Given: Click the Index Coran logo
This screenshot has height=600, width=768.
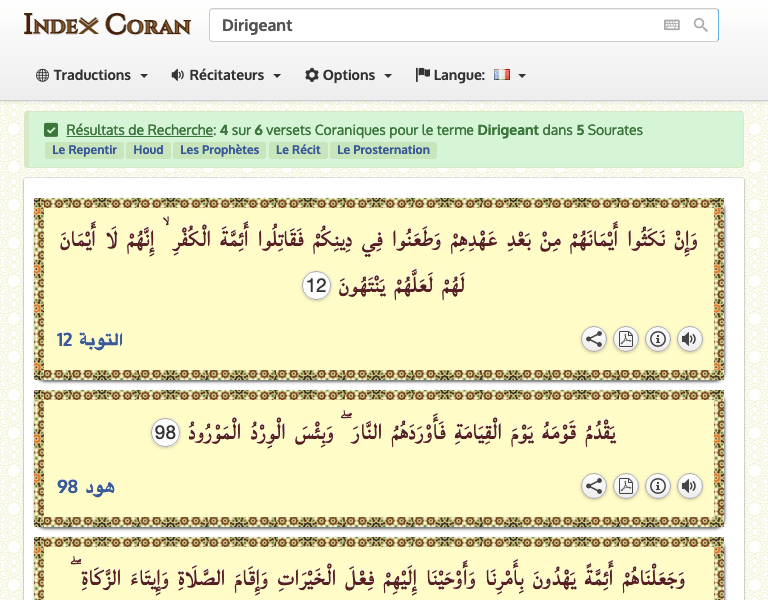Looking at the screenshot, I should click(107, 25).
